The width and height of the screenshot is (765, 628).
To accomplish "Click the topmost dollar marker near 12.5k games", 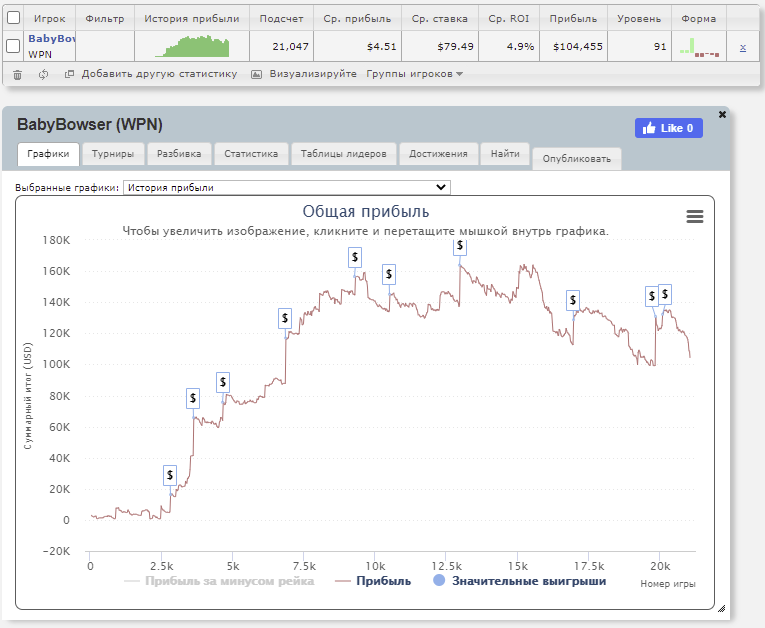I will point(460,245).
